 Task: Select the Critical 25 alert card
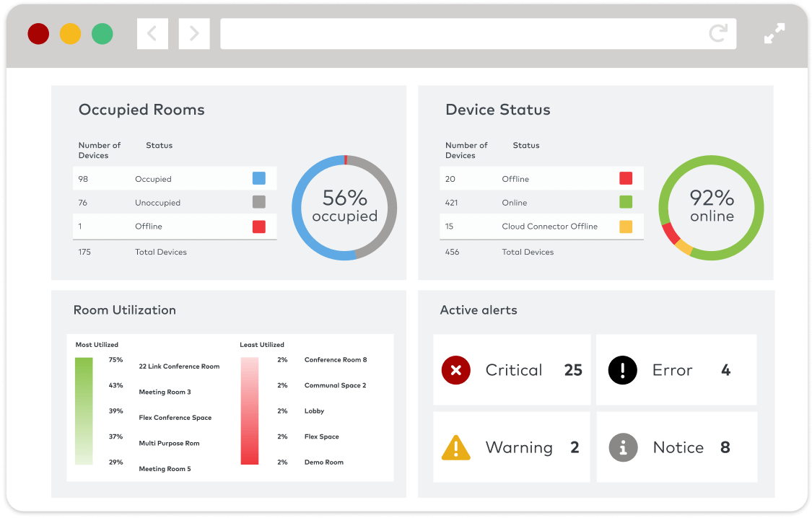[512, 369]
